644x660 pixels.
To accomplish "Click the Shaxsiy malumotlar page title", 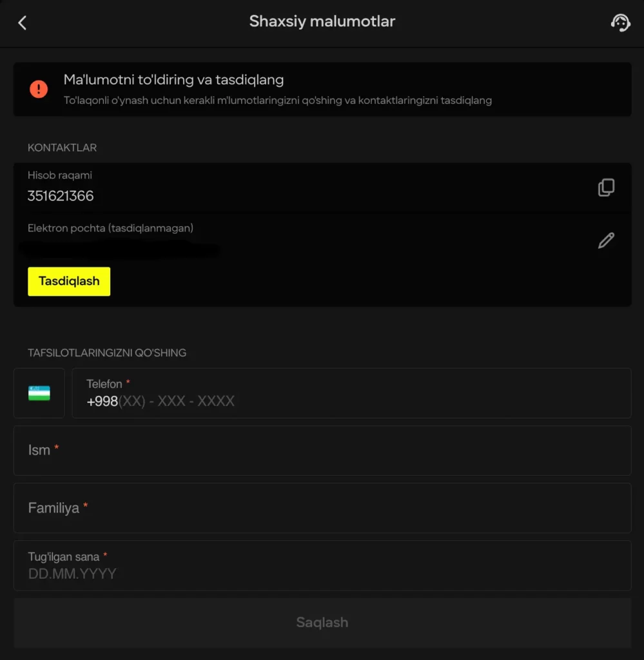I will [x=322, y=21].
